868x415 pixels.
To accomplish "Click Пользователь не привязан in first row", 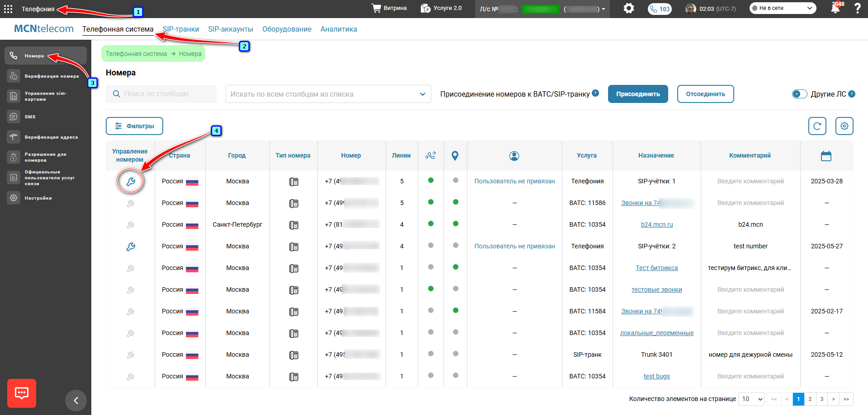I will tap(514, 181).
